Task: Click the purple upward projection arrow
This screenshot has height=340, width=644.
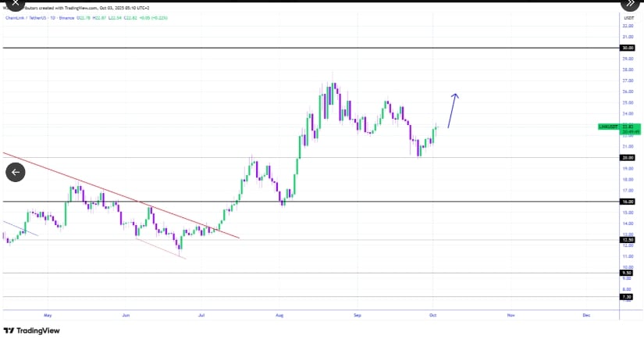Action: click(453, 110)
